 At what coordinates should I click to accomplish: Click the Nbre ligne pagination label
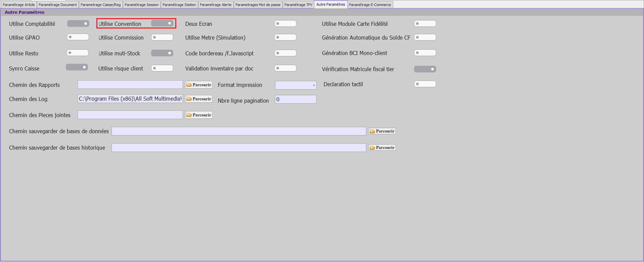[243, 101]
